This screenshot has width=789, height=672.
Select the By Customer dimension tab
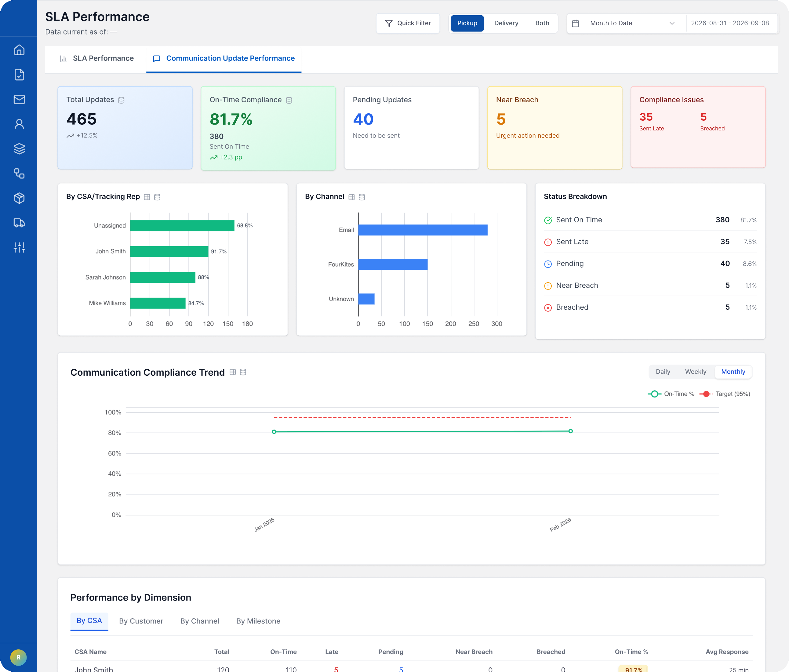(x=141, y=621)
